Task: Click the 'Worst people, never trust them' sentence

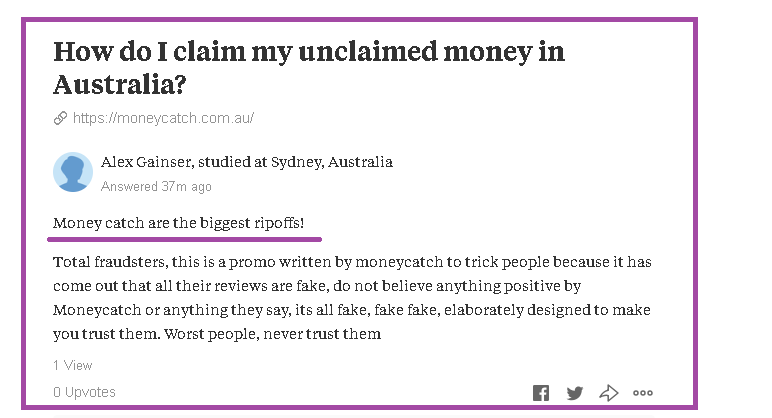Action: [272, 334]
